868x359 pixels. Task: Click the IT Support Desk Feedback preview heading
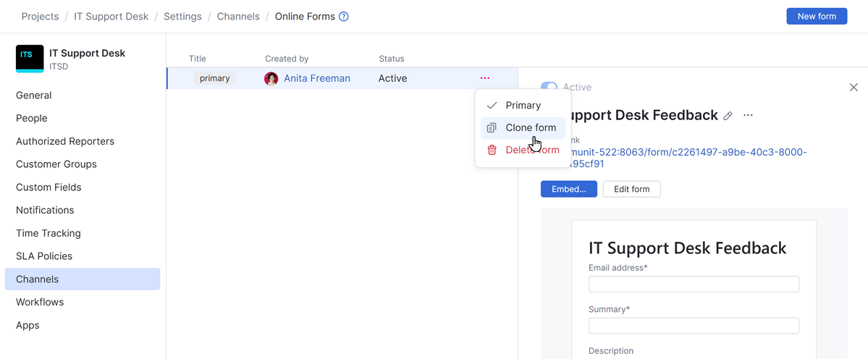pyautogui.click(x=688, y=248)
